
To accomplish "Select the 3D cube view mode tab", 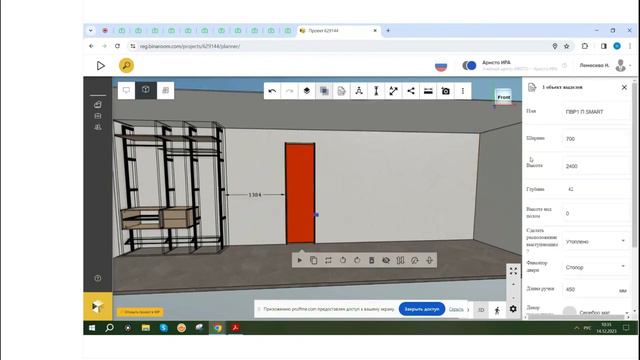I will click(146, 90).
